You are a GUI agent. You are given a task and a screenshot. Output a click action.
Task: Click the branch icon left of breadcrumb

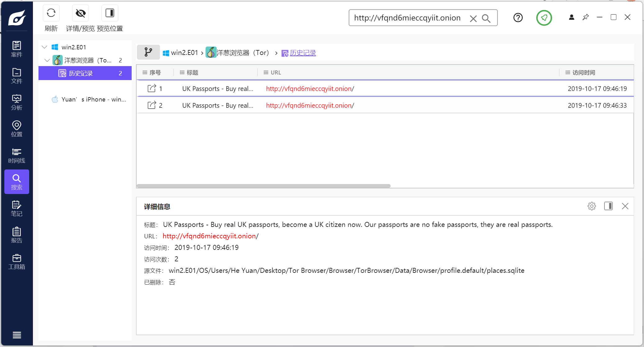coord(148,52)
